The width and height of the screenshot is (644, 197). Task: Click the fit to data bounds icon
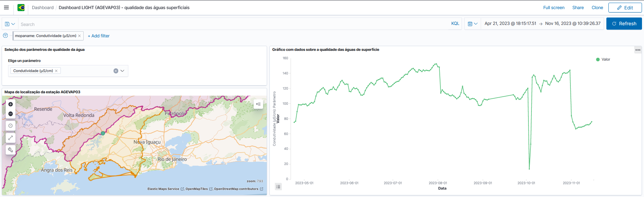pyautogui.click(x=10, y=126)
